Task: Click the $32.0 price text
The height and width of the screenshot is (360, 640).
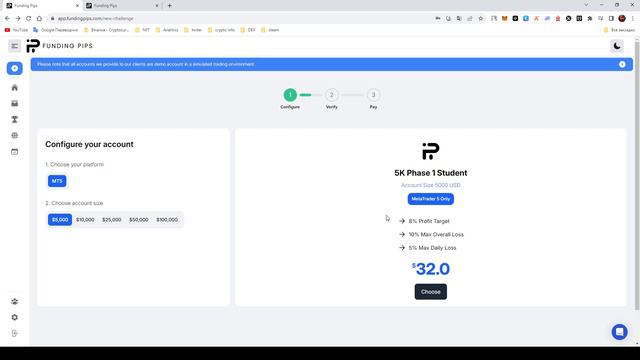Action: tap(431, 269)
